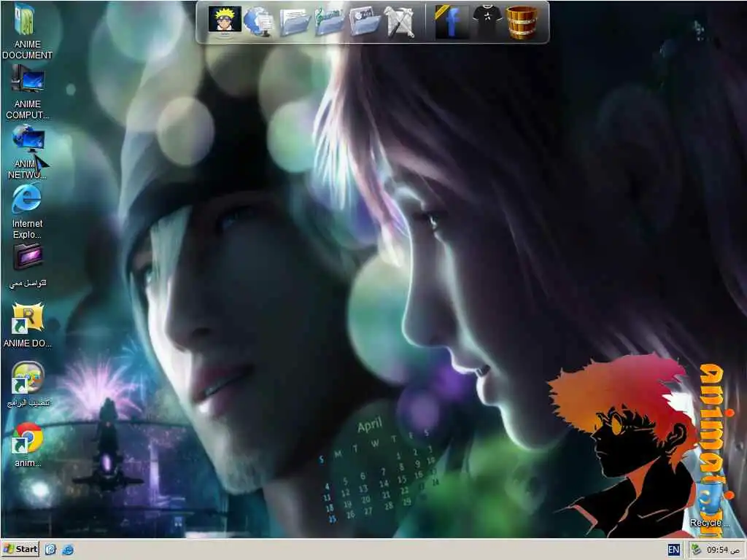Open the Start menu
The image size is (747, 560).
pyautogui.click(x=20, y=549)
